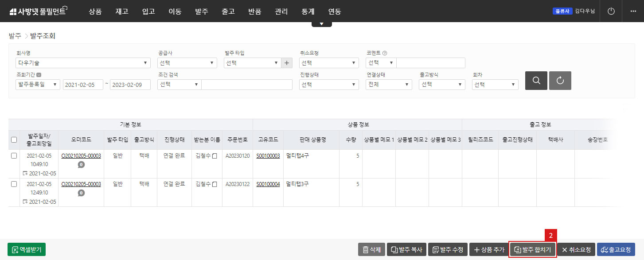
Task: Click the comment bubble under first order code
Action: (81, 165)
